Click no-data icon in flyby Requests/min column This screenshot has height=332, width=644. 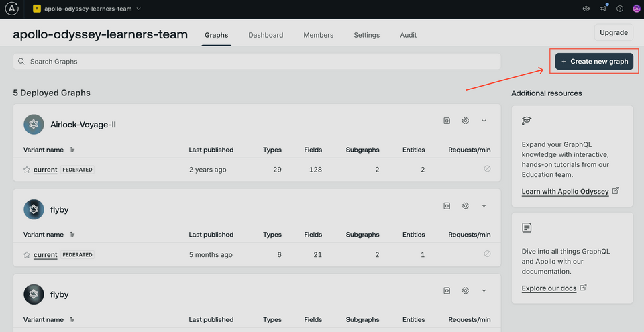[487, 254]
